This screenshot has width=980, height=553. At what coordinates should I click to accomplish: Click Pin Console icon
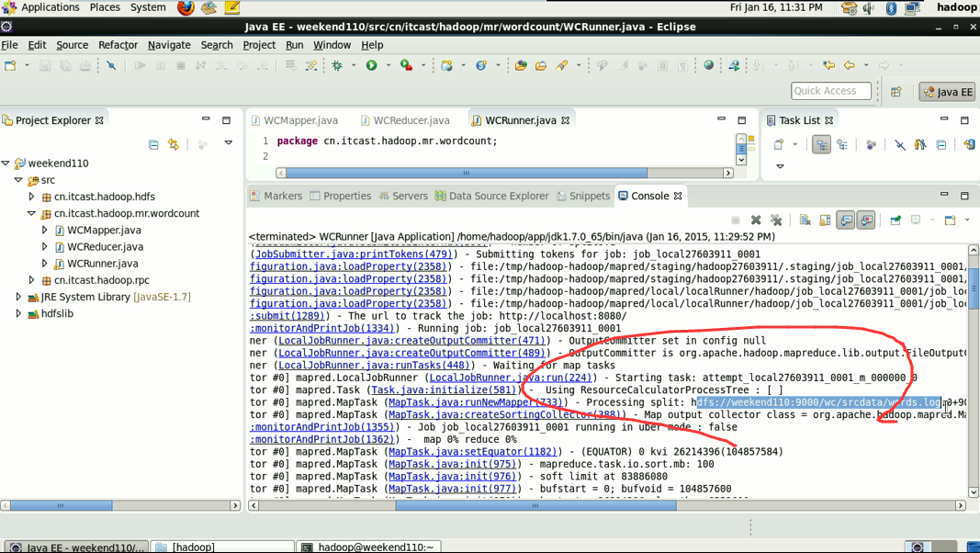[896, 220]
